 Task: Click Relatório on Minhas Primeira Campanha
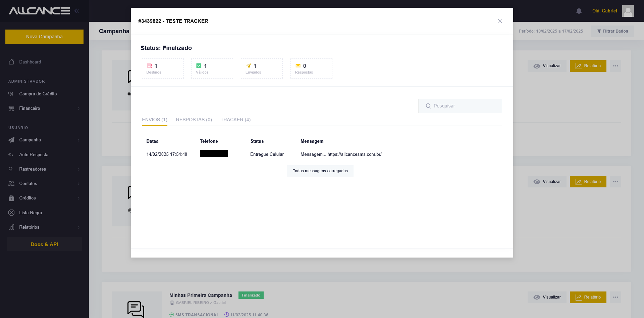[588, 297]
